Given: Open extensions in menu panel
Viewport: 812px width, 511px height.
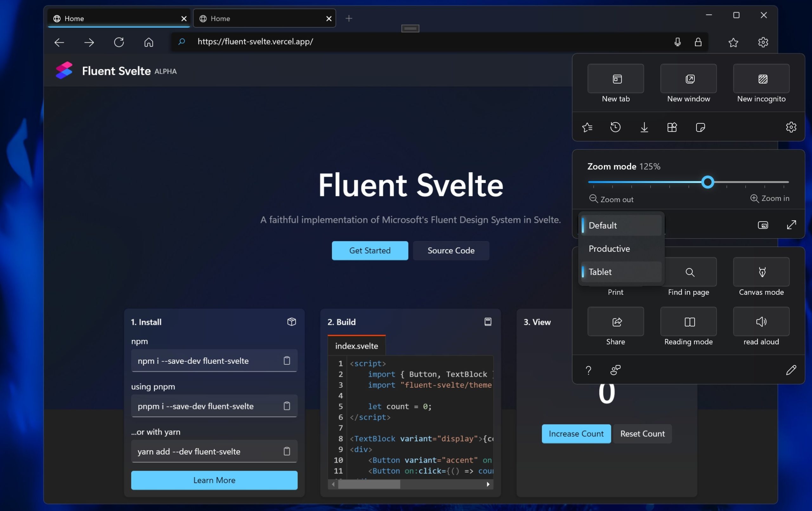Looking at the screenshot, I should click(672, 127).
